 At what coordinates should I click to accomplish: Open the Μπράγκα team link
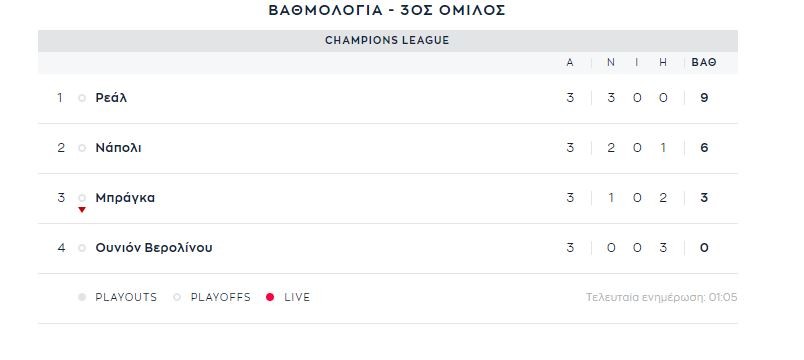tap(125, 198)
